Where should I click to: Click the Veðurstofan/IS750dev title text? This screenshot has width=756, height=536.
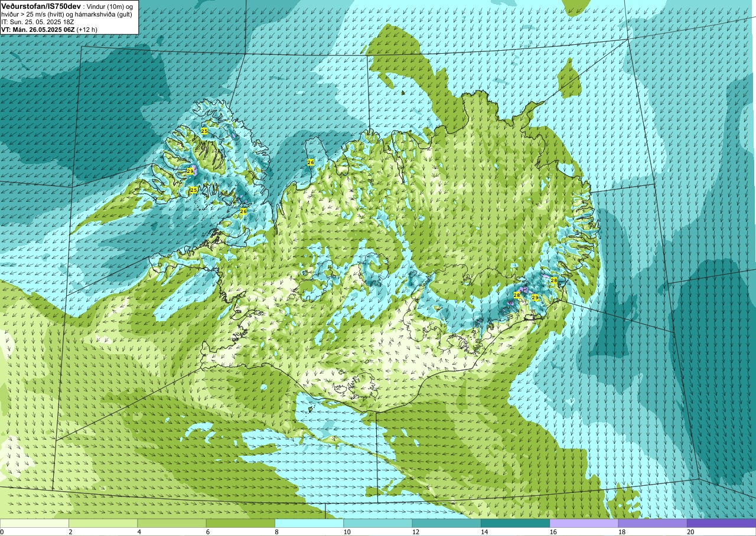point(41,5)
